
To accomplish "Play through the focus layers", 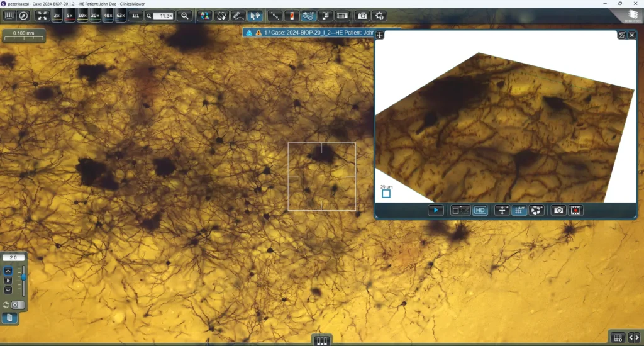I will point(8,280).
